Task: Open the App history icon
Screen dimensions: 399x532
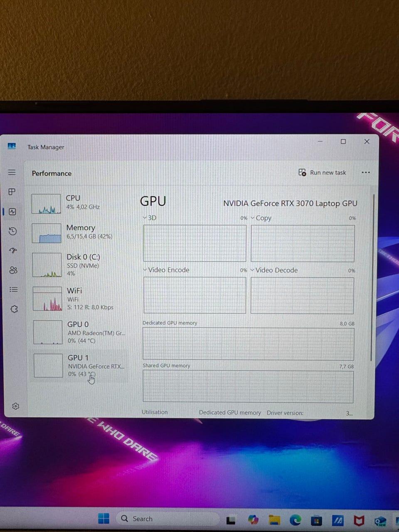Action: coord(13,231)
